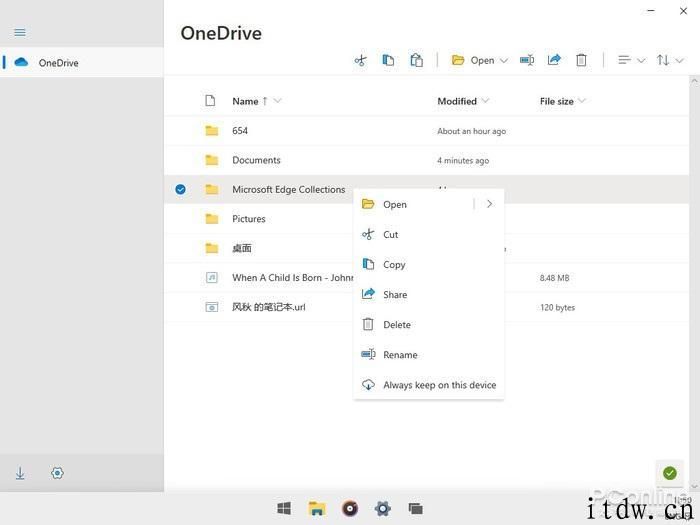
Task: Click the Pictures folder icon
Action: tap(212, 219)
